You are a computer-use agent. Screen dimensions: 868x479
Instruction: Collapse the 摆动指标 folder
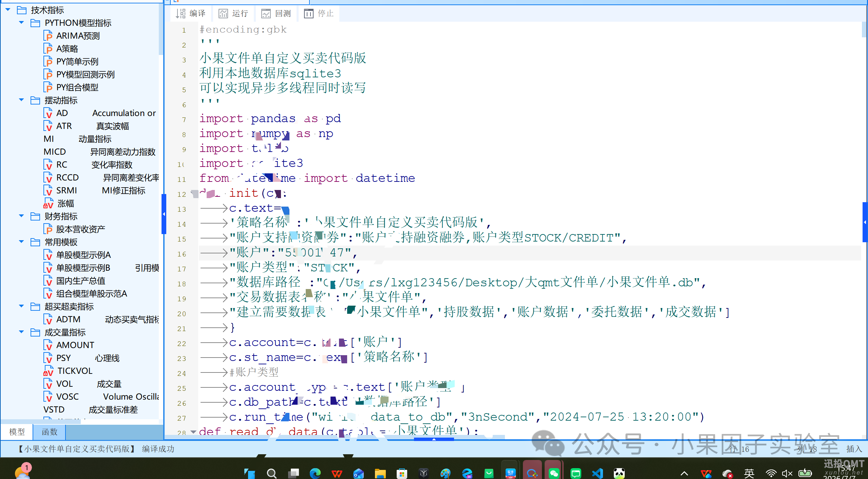[x=21, y=100]
